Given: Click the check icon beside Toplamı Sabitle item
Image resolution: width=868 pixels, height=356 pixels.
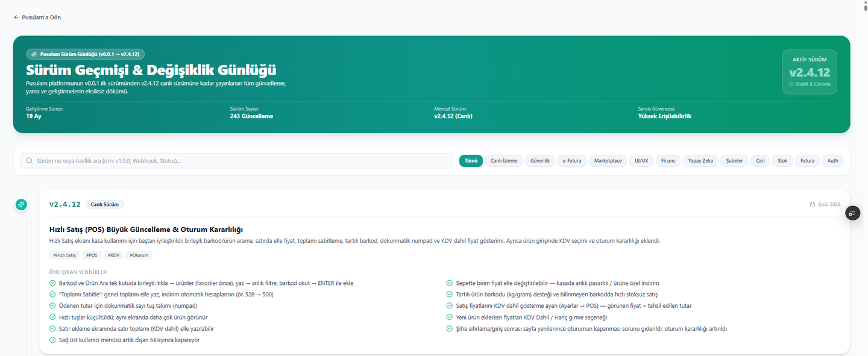Looking at the screenshot, I should point(52,295).
